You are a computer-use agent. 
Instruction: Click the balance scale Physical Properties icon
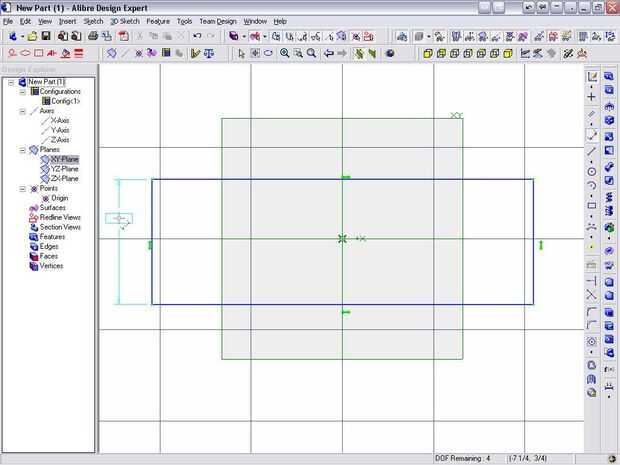click(x=209, y=53)
